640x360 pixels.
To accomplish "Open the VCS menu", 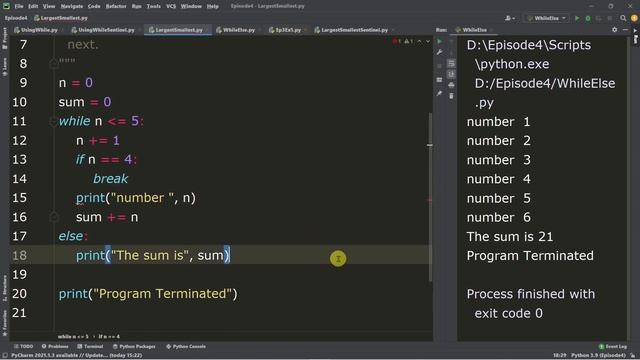I will (171, 6).
